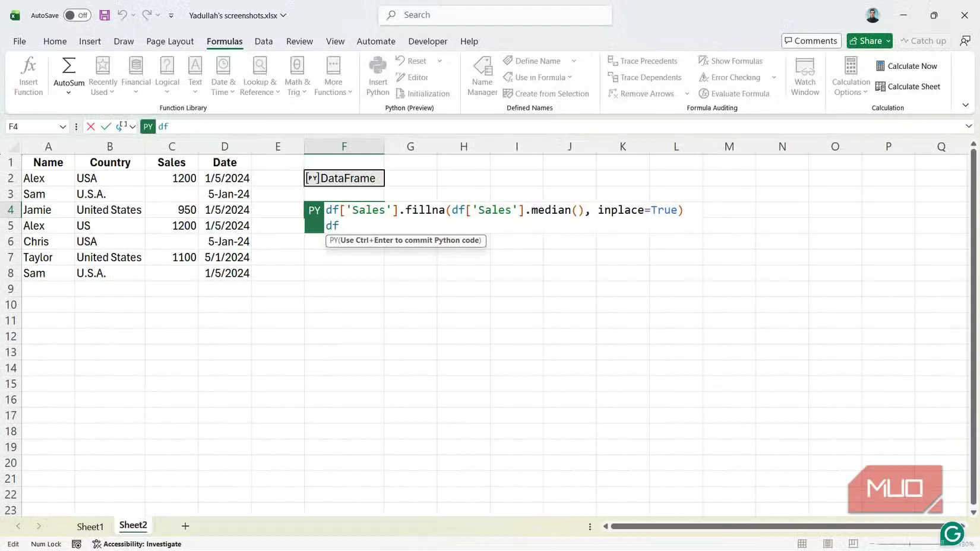
Task: Select Trace Precedents in Formula Auditing
Action: 643,61
